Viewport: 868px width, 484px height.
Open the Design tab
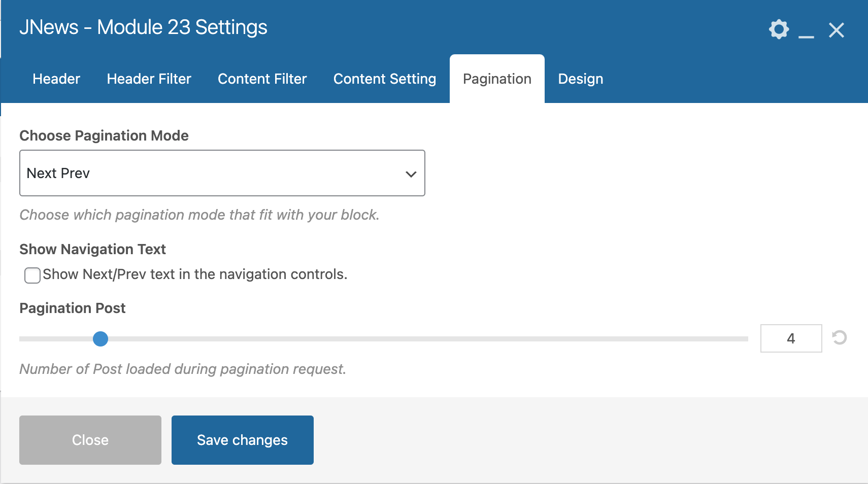(581, 79)
